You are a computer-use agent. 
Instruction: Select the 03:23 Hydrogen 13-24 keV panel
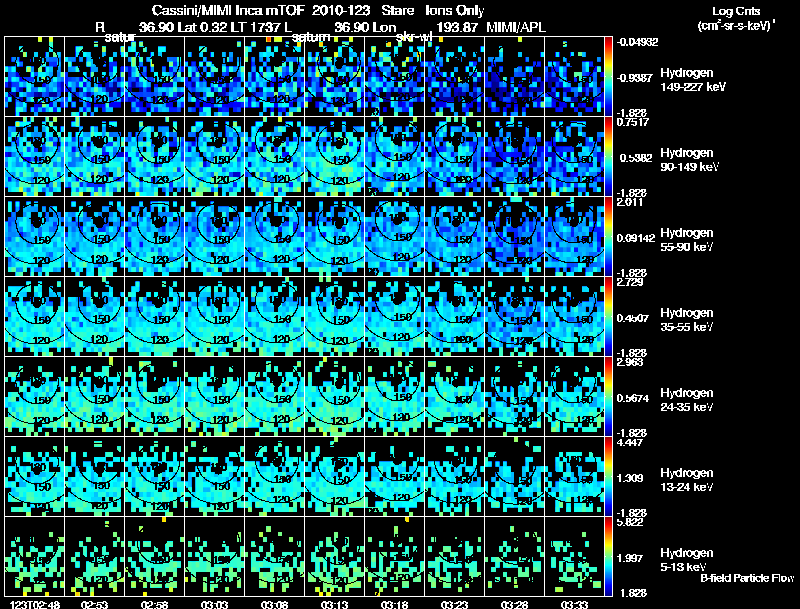click(x=455, y=477)
